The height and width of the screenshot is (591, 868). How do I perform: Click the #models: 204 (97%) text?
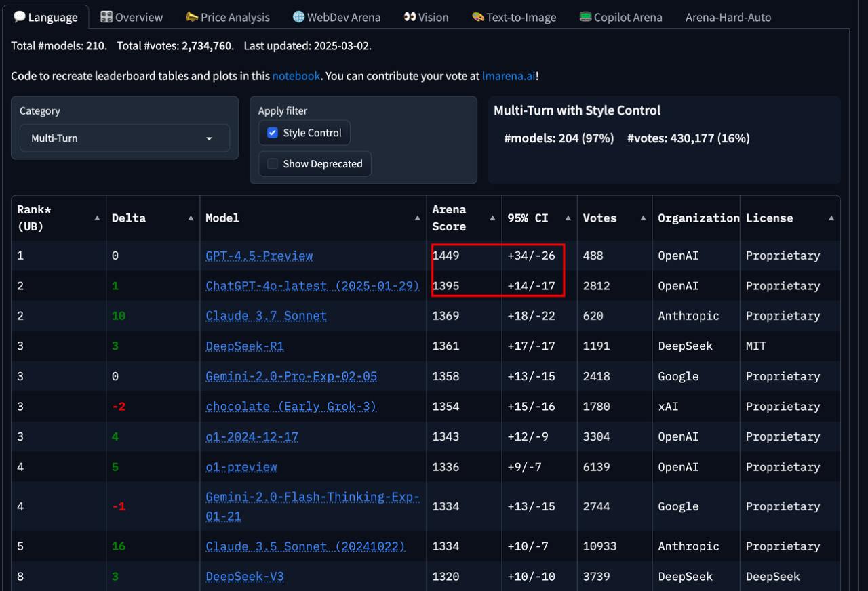(x=559, y=138)
